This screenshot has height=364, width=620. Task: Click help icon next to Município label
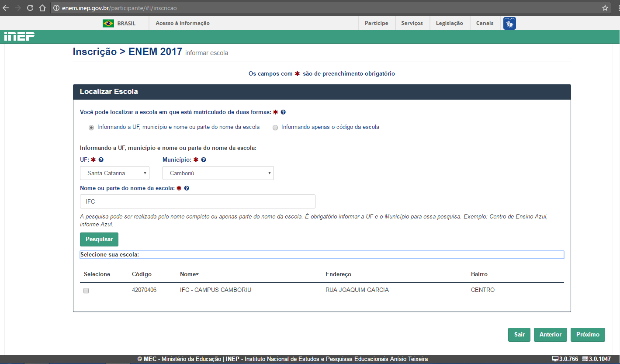[204, 160]
